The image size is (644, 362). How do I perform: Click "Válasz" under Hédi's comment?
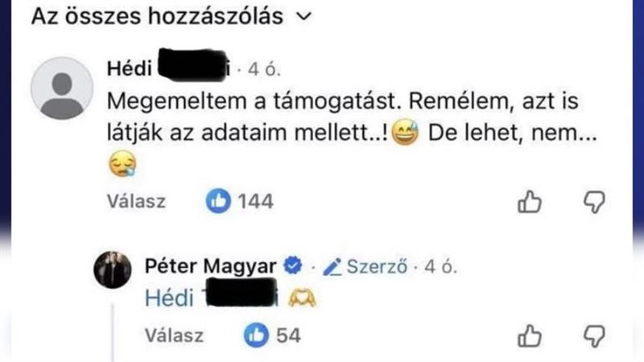pos(136,203)
